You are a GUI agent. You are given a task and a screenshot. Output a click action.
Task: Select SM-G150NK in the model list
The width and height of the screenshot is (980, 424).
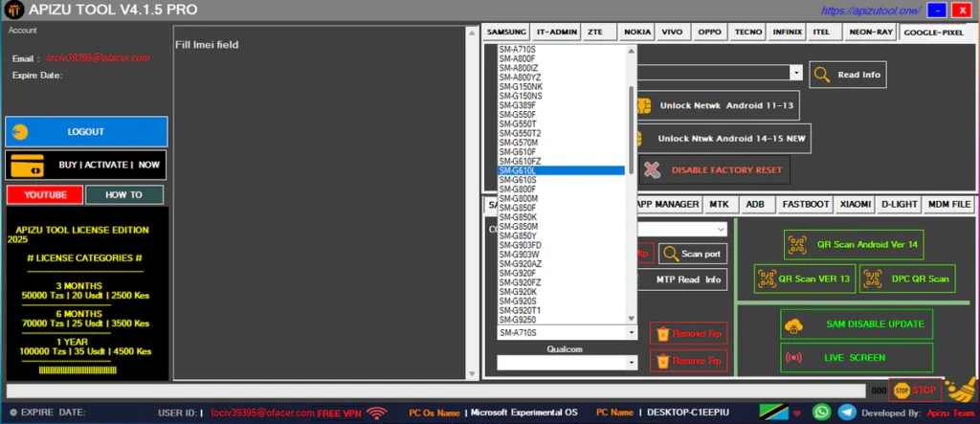click(x=561, y=87)
